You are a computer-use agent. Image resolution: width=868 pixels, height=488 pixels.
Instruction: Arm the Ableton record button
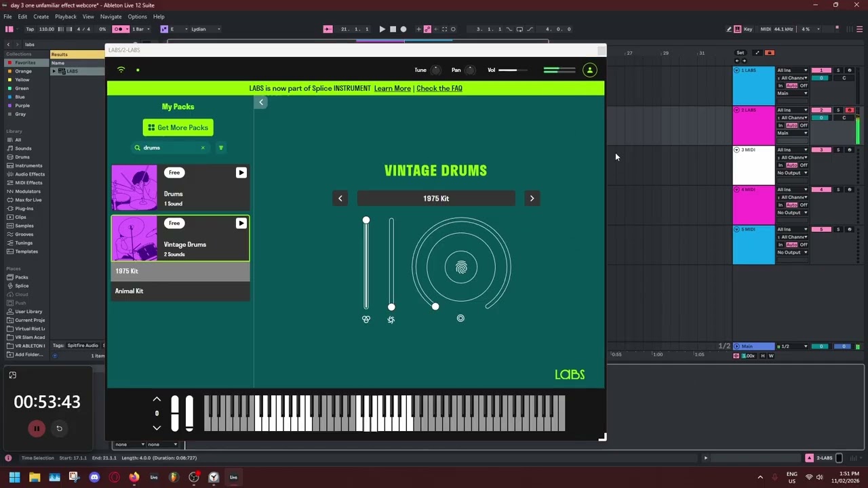coord(403,29)
